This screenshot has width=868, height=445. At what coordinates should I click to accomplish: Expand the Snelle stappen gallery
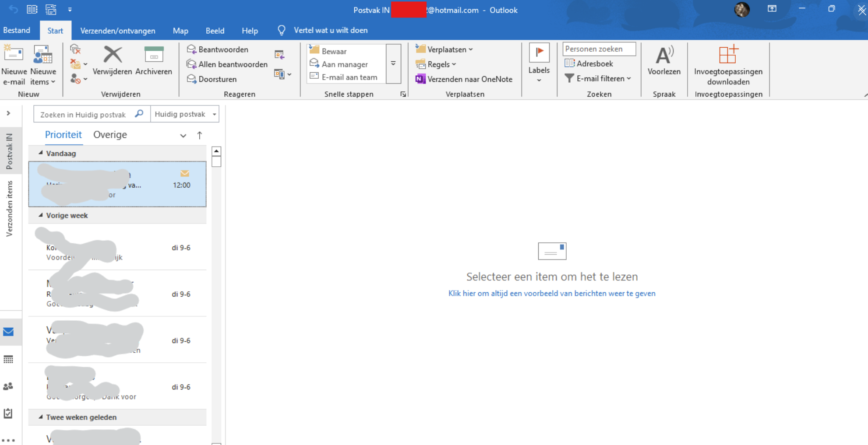coord(393,63)
